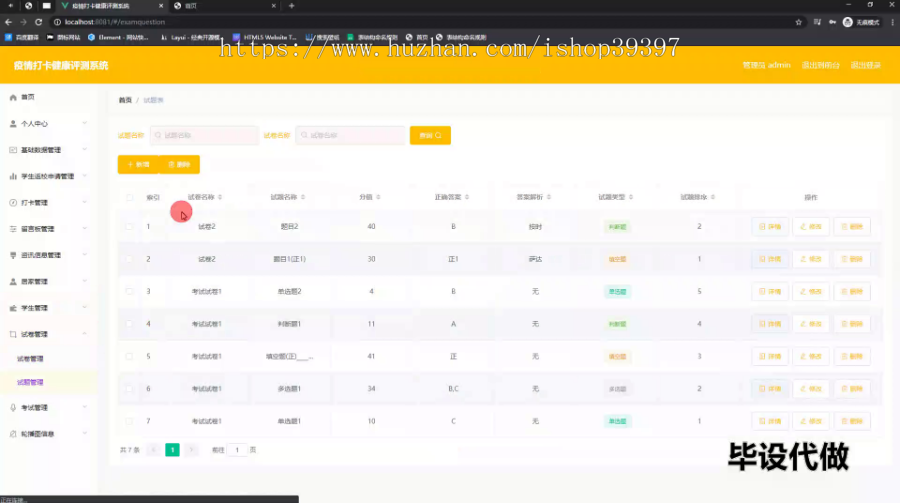Click 删除 delete for row 1
This screenshot has width=900, height=503.
pos(852,227)
